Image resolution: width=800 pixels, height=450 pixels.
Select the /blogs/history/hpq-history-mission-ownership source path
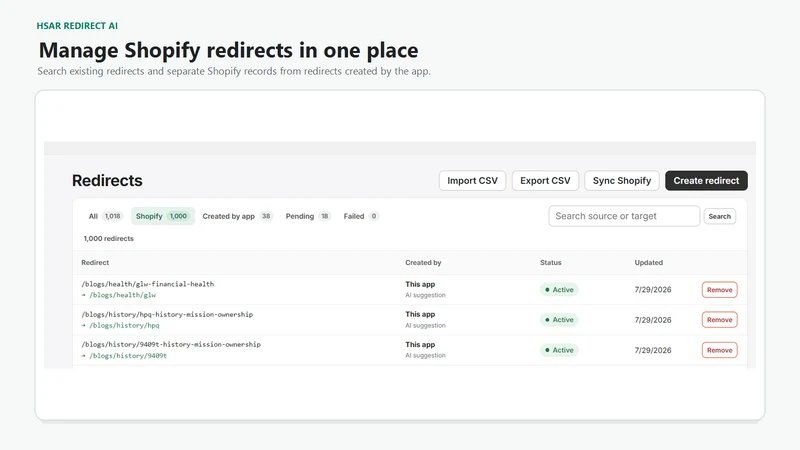click(167, 314)
